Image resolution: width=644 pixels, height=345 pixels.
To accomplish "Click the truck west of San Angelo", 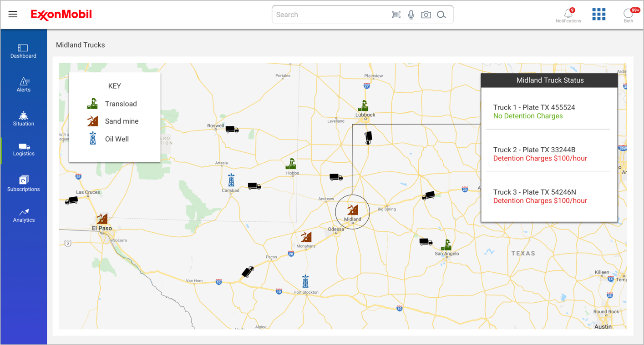I will (x=426, y=242).
